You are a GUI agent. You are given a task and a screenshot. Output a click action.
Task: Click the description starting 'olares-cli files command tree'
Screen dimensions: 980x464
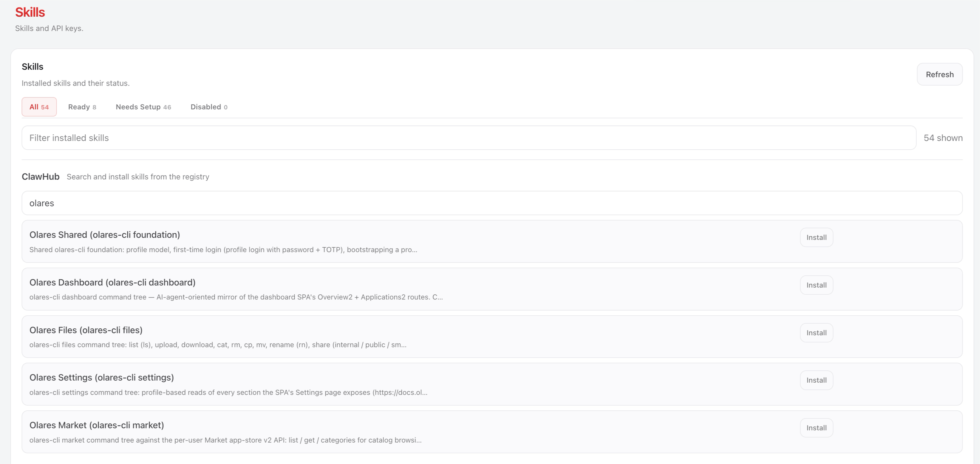click(218, 345)
